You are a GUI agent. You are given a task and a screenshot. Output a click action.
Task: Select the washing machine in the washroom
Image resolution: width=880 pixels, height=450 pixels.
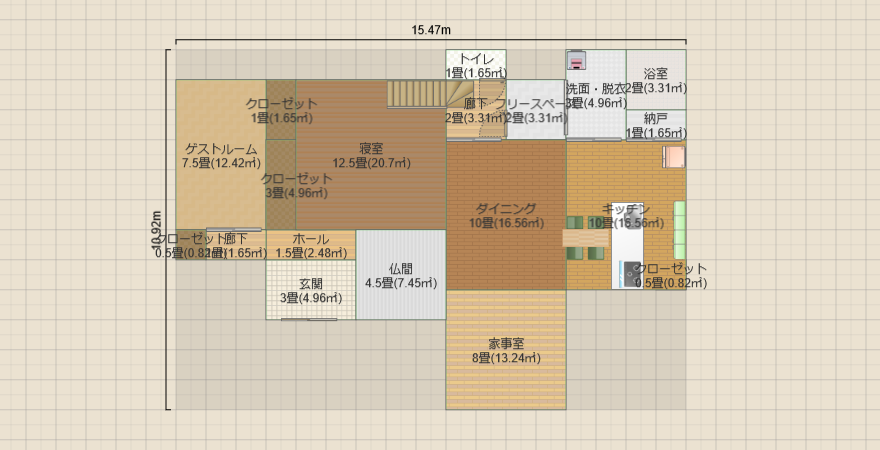[576, 60]
